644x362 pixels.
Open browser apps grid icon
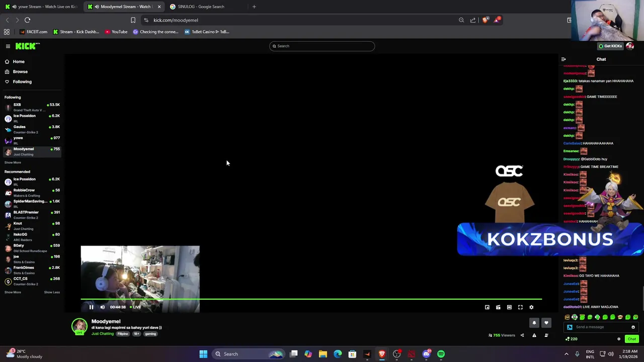[7, 32]
